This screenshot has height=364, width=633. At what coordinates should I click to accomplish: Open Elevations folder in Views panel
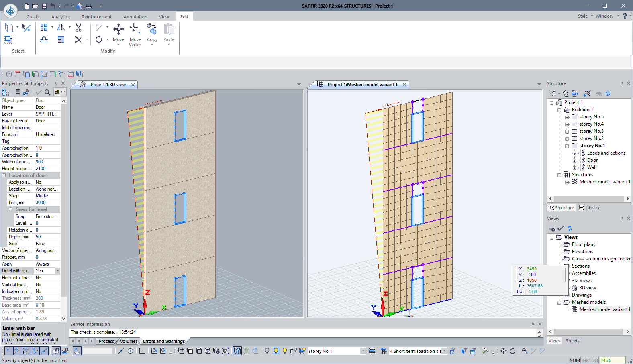pos(582,252)
